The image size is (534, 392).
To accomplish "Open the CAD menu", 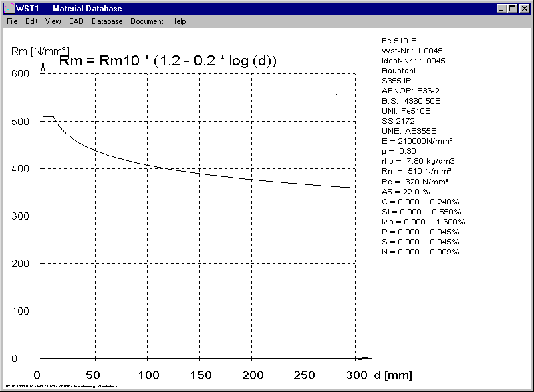I will pos(76,21).
